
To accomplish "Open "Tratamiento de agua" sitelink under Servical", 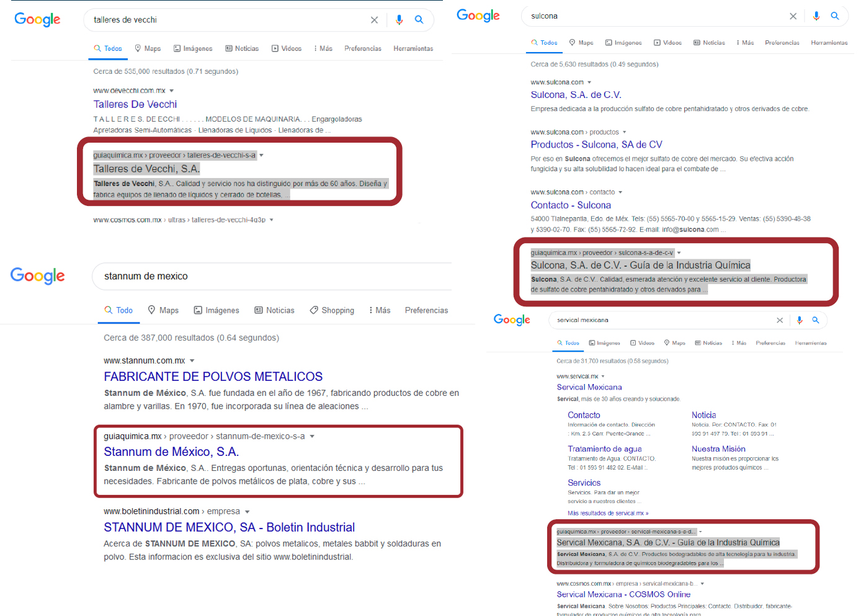I will coord(605,449).
